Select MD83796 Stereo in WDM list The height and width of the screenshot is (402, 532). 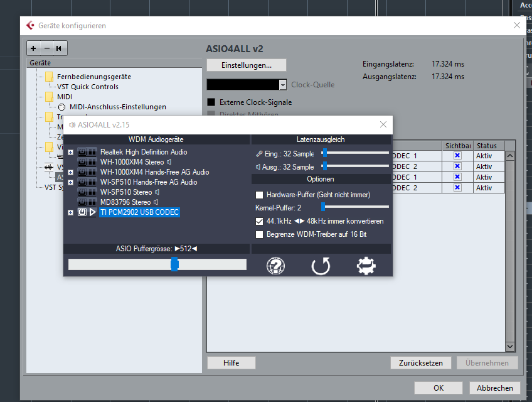(x=125, y=202)
